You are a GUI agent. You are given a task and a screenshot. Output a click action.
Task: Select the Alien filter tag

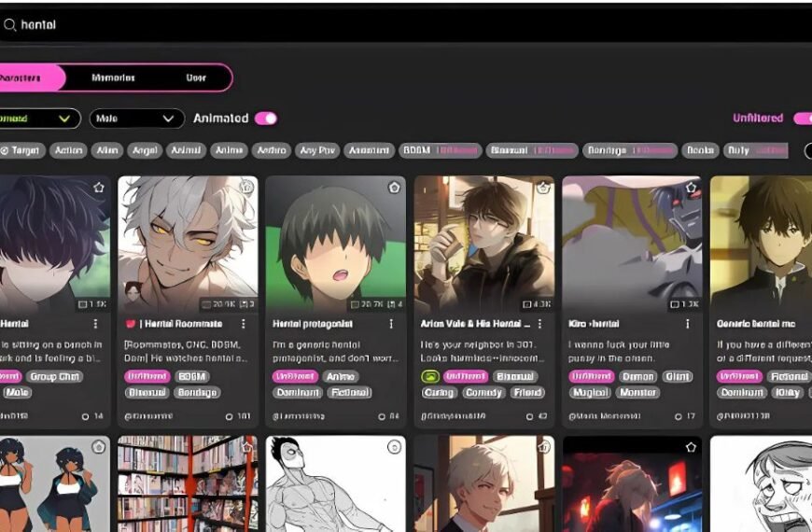[107, 151]
